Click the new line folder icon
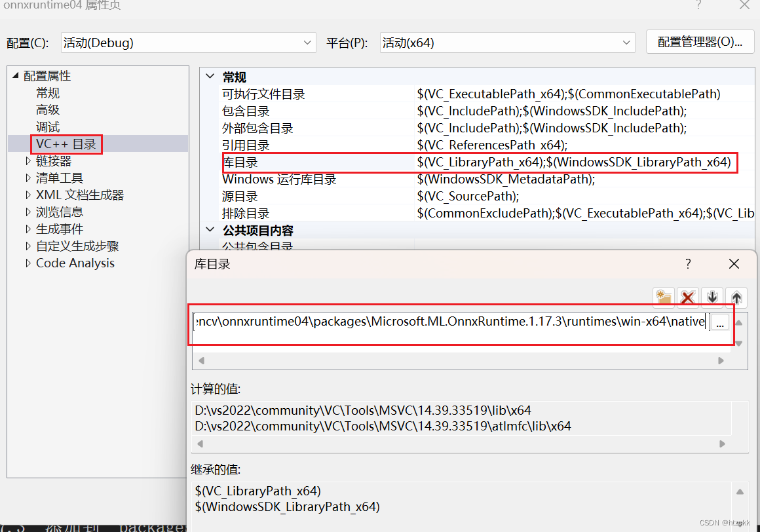Screen dimensions: 760x532 click(x=664, y=297)
